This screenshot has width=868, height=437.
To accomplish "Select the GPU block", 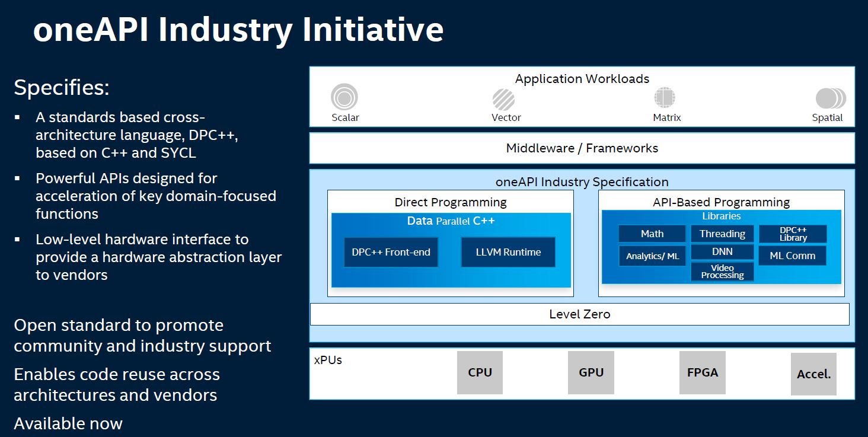I will pos(591,372).
